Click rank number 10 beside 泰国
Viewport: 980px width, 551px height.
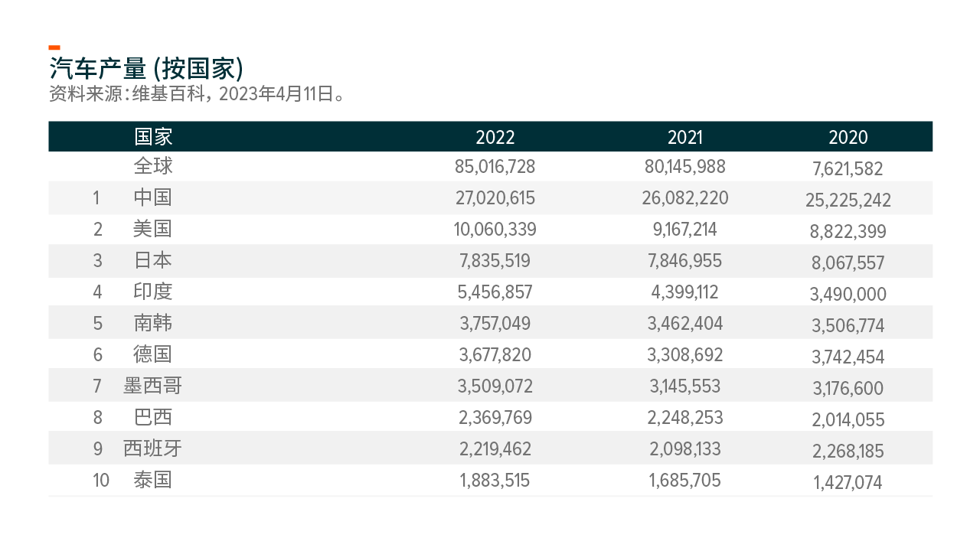101,481
